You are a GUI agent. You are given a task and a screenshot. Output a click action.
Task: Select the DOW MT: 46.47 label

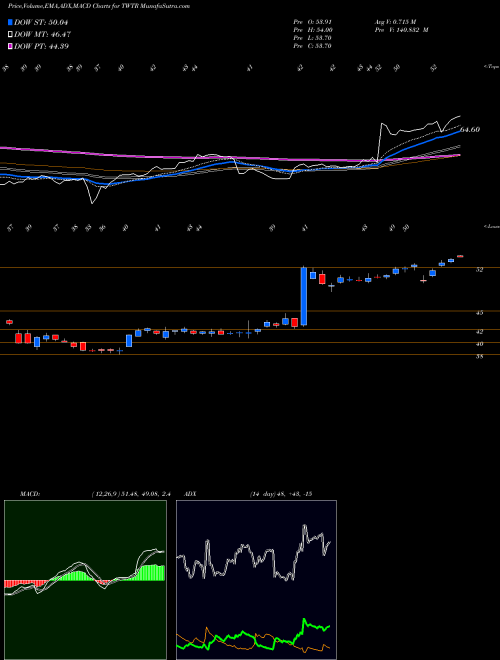tap(43, 35)
